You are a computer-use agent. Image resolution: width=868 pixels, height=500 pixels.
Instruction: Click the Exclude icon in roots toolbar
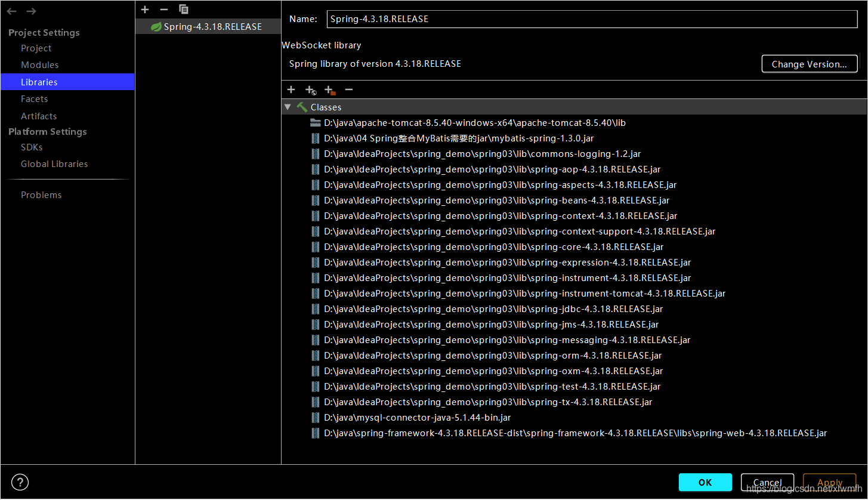coord(330,90)
